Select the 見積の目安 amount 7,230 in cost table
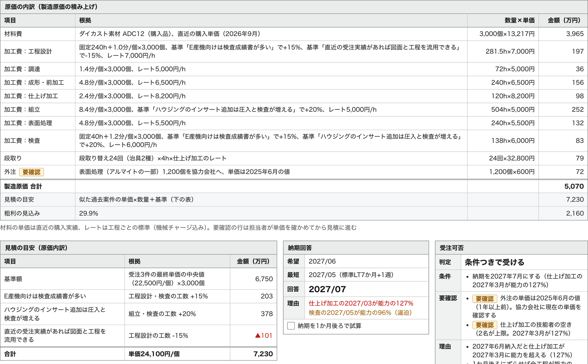 (x=575, y=199)
